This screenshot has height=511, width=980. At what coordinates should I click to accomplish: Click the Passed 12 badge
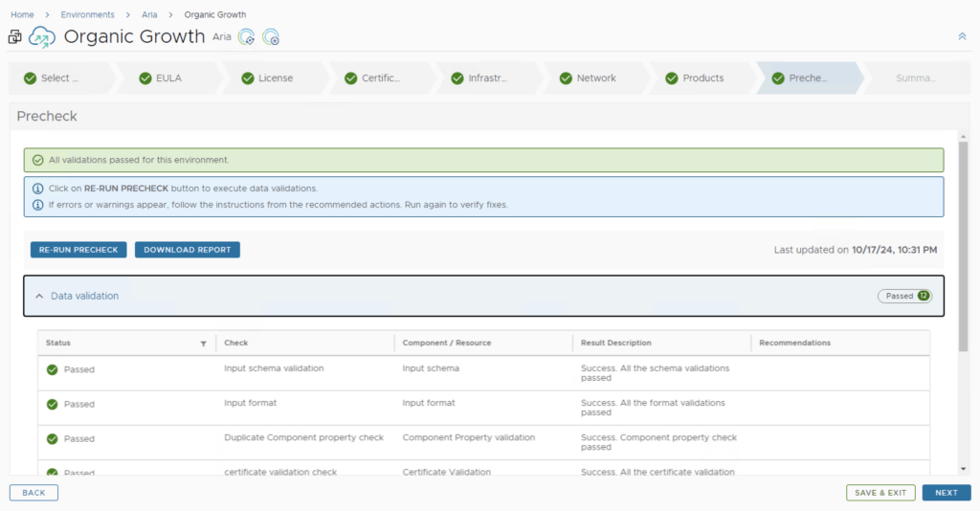point(904,297)
